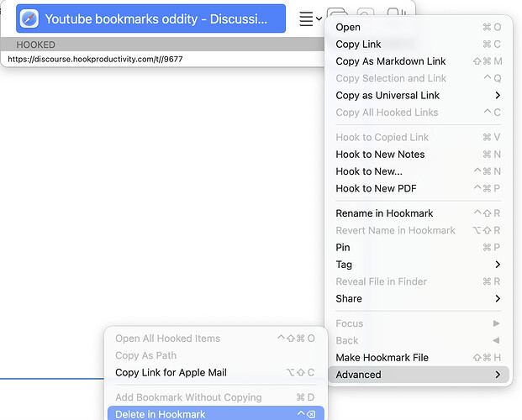522x420 pixels.
Task: Click Rename in Hookmark
Action: click(383, 213)
